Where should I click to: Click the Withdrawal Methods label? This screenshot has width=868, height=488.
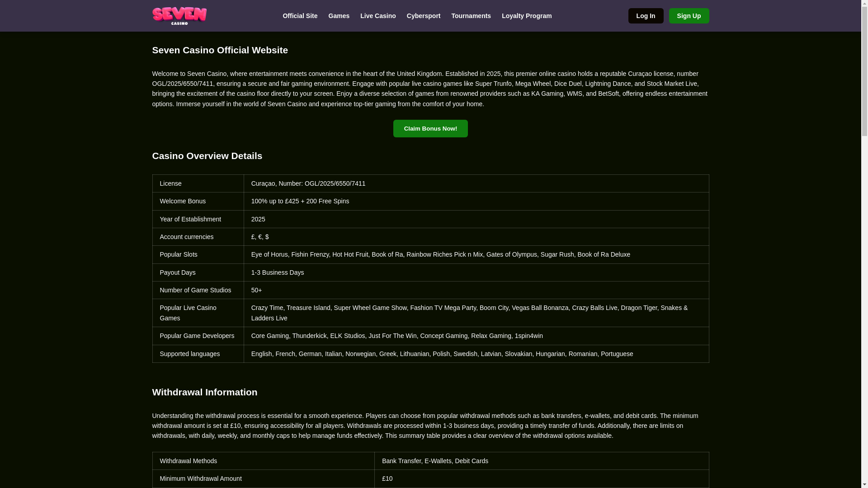click(x=264, y=461)
